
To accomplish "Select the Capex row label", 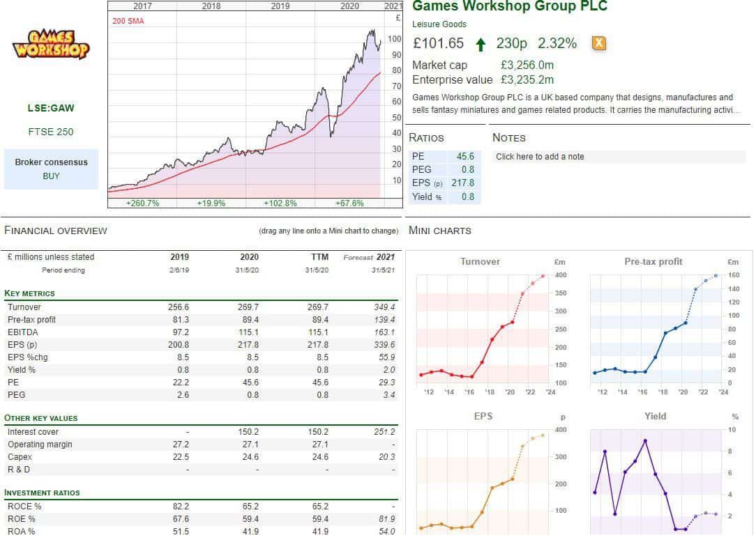I will [x=20, y=456].
